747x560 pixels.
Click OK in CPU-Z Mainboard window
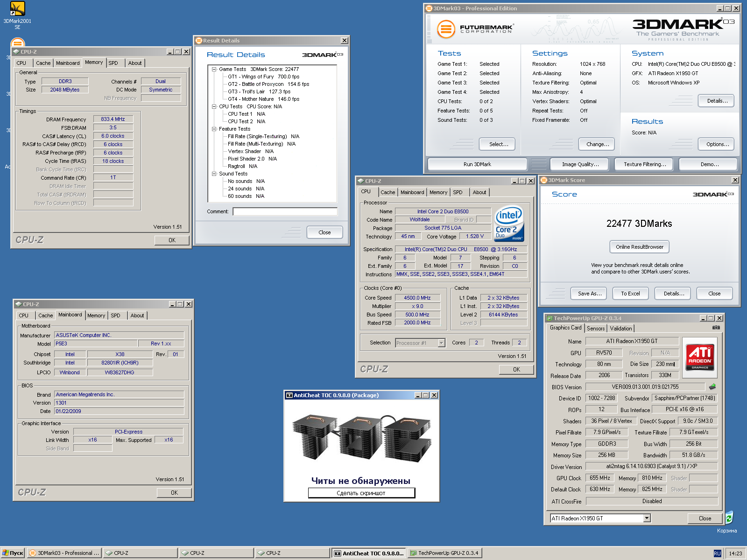tap(174, 493)
